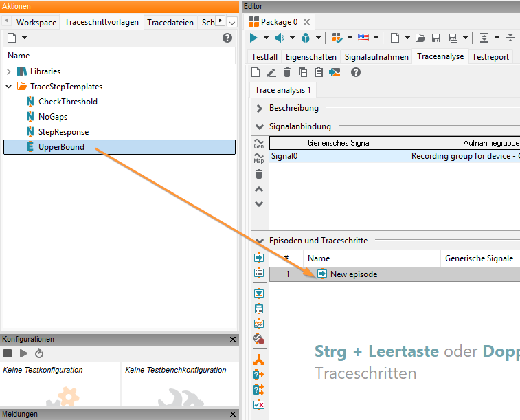Select the CheckThreshold template
The height and width of the screenshot is (420, 520).
click(x=67, y=102)
